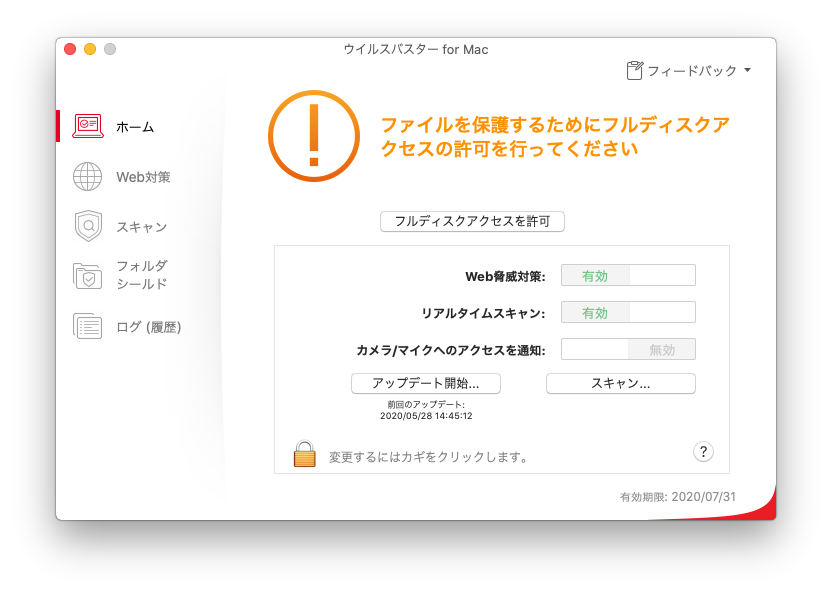Click the orange warning exclamation icon

point(314,138)
